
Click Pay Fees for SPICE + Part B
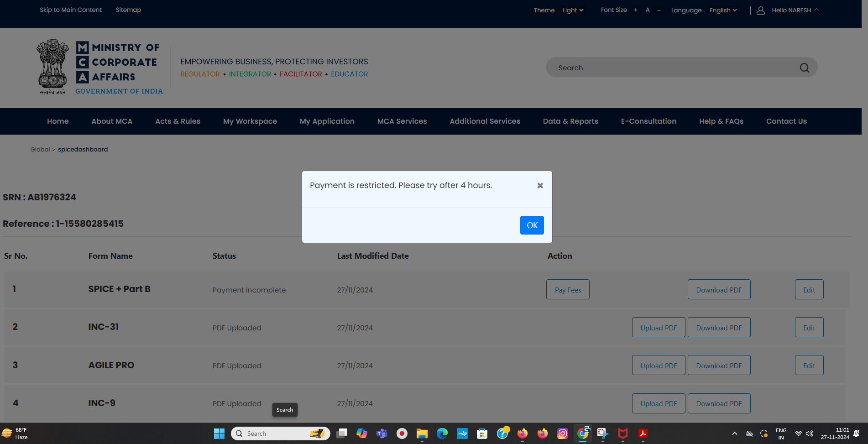click(x=568, y=290)
